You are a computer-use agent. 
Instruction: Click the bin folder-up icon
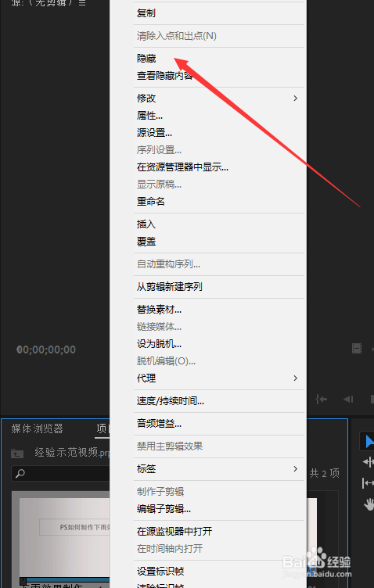(17, 454)
